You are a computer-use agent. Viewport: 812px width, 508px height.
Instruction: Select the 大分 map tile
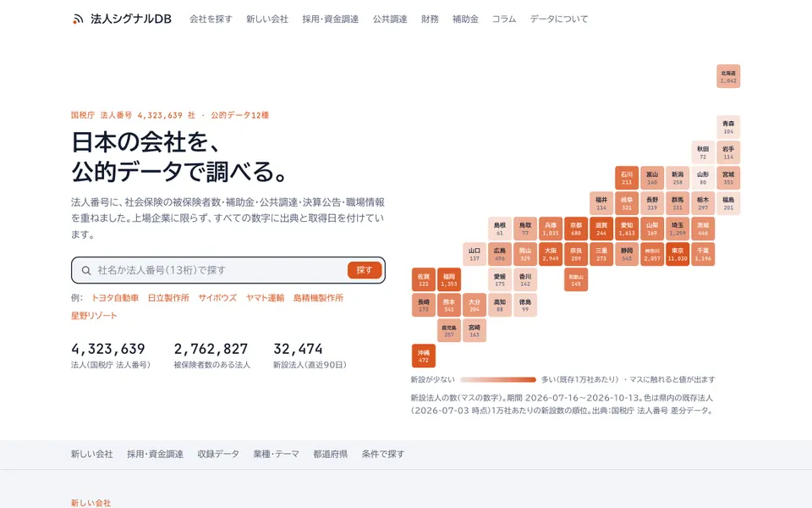[x=475, y=306]
